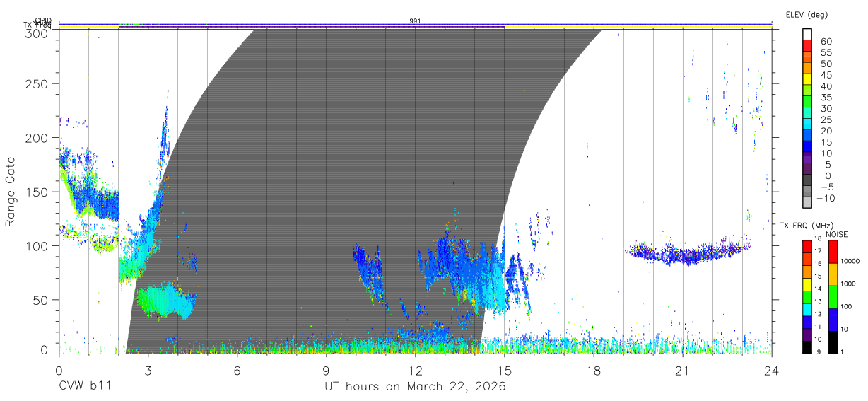Click the yellow 14–15 MHz segment of the TX FRQ bar
Image resolution: width=868 pixels, height=401 pixels.
(x=807, y=283)
